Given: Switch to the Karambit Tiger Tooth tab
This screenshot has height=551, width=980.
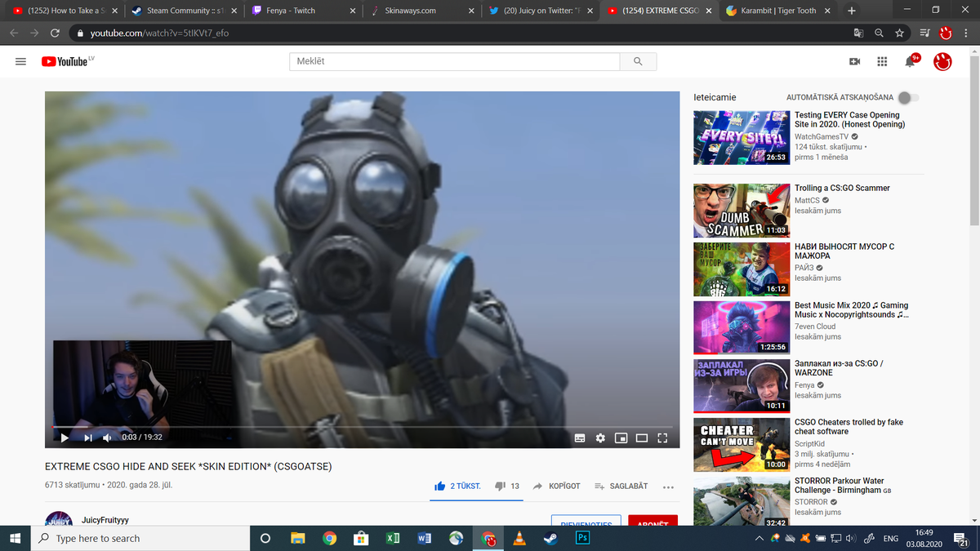Looking at the screenshot, I should (x=779, y=11).
